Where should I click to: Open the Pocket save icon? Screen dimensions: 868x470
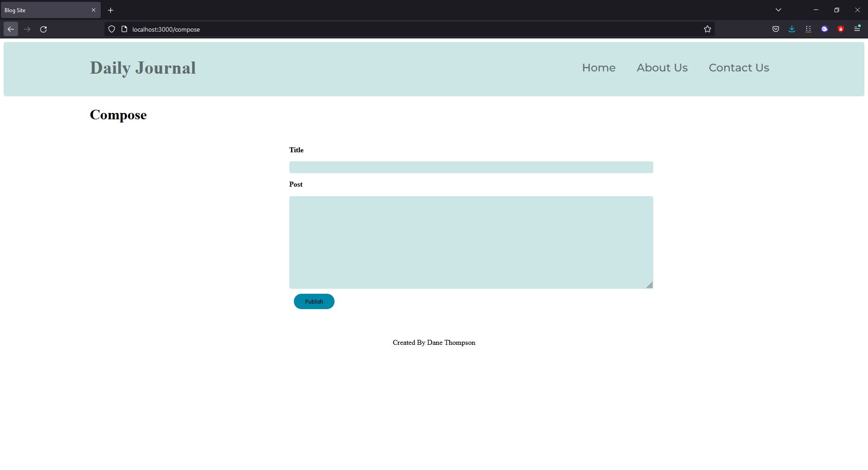[x=776, y=29]
